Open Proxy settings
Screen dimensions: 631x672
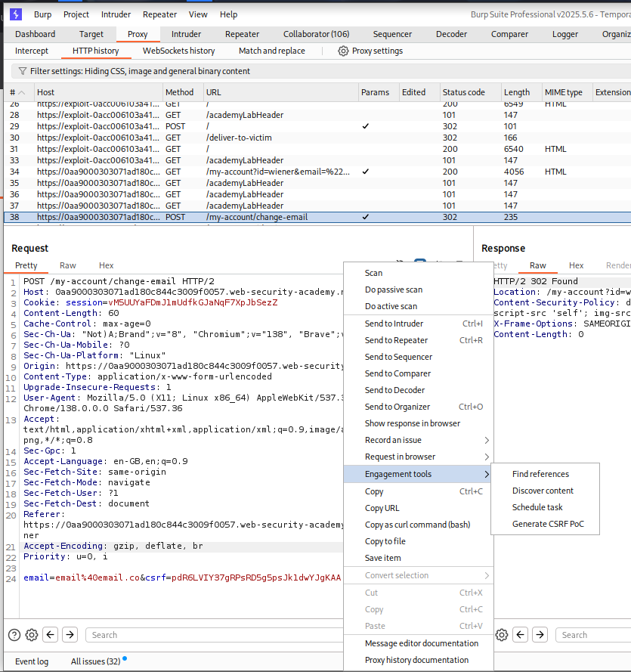[370, 51]
